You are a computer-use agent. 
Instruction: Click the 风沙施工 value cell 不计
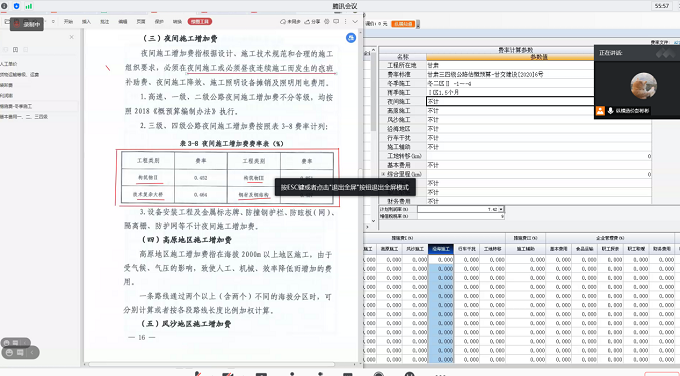[539, 119]
